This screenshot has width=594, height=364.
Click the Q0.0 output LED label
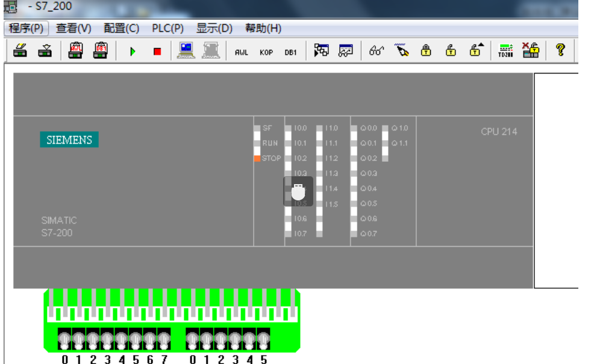tap(369, 128)
